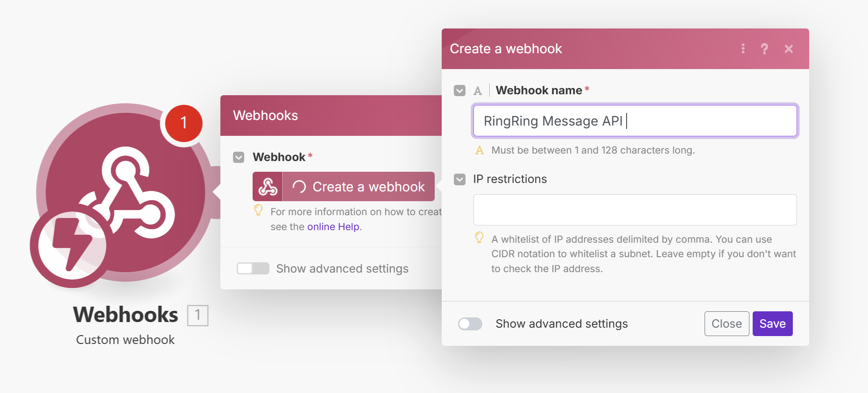Click the IP restrictions label

coord(510,179)
